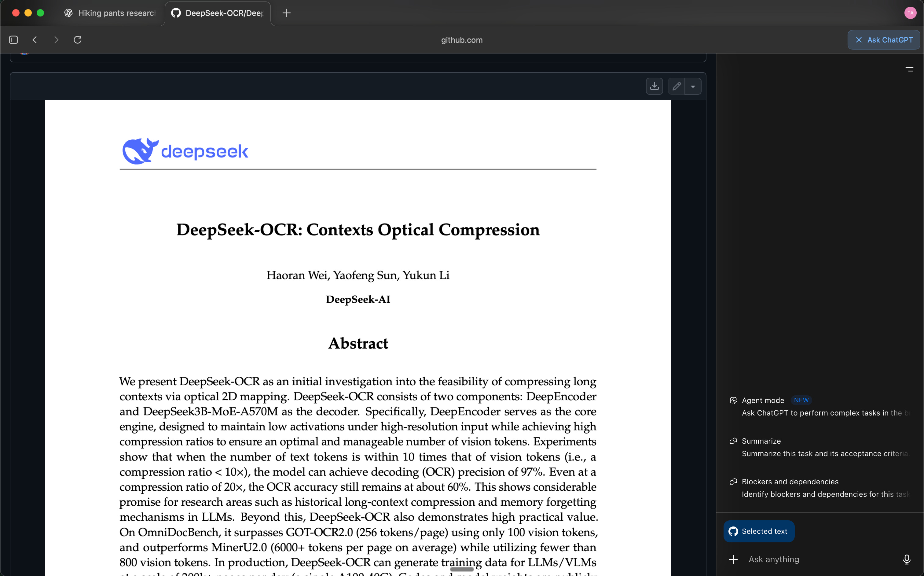Image resolution: width=924 pixels, height=576 pixels.
Task: Click the github.com address bar
Action: pos(461,40)
